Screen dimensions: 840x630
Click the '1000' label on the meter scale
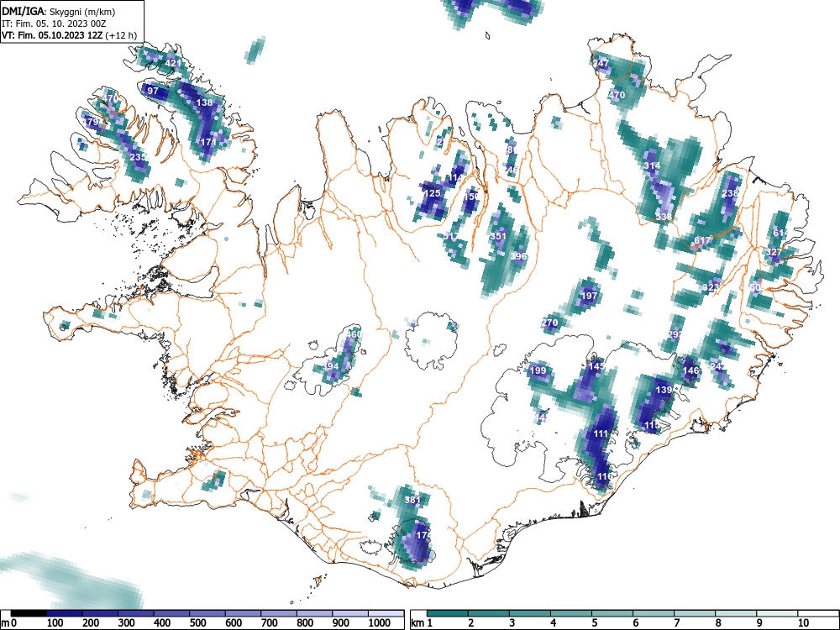pos(380,622)
